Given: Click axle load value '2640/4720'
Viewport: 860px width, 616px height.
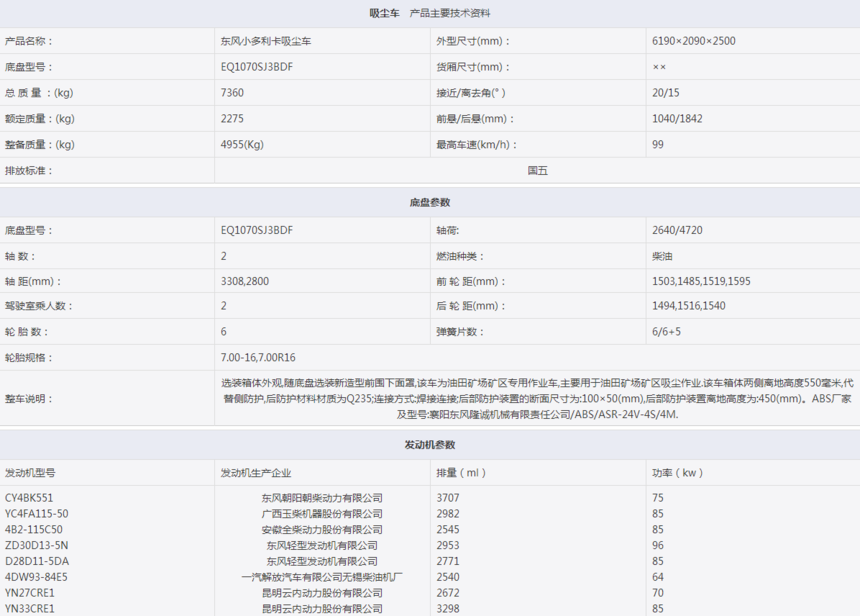Looking at the screenshot, I should point(677,230).
